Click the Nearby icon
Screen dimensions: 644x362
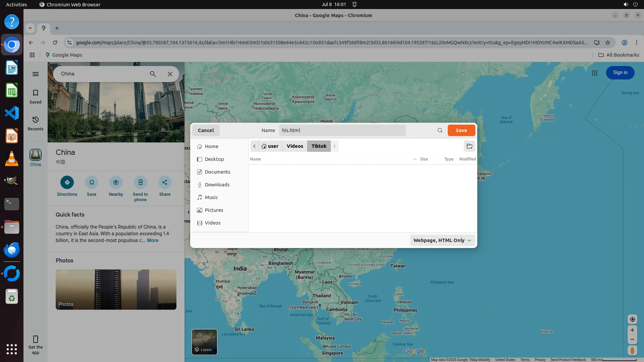[x=116, y=182]
